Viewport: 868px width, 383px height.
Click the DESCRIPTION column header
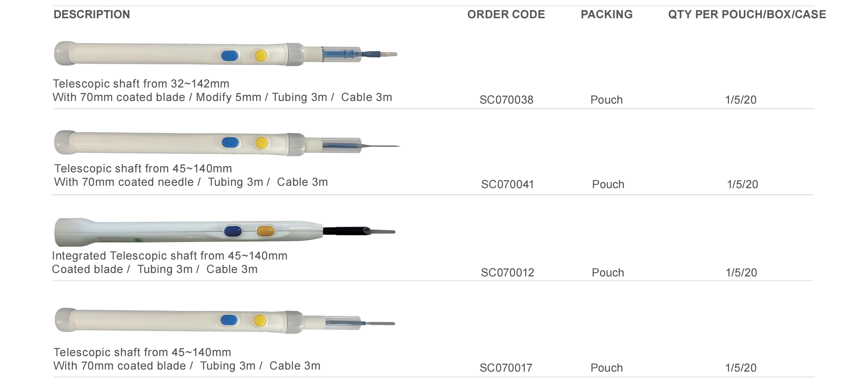(92, 15)
